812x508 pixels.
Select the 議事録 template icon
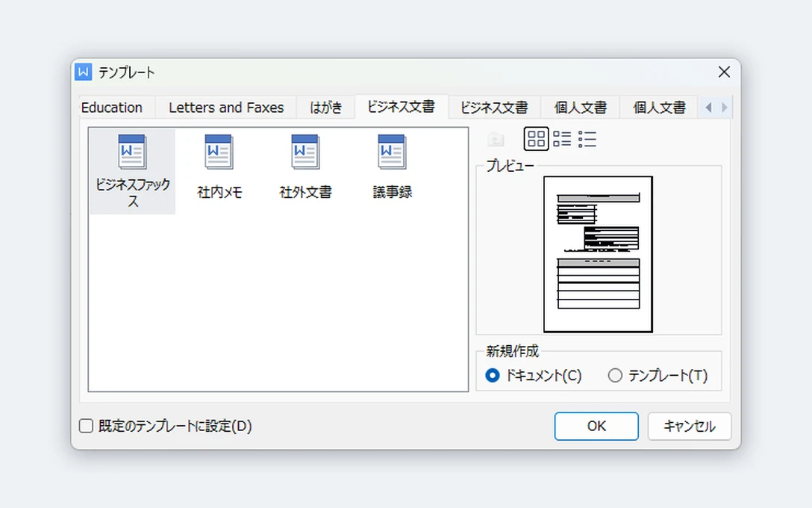click(392, 167)
